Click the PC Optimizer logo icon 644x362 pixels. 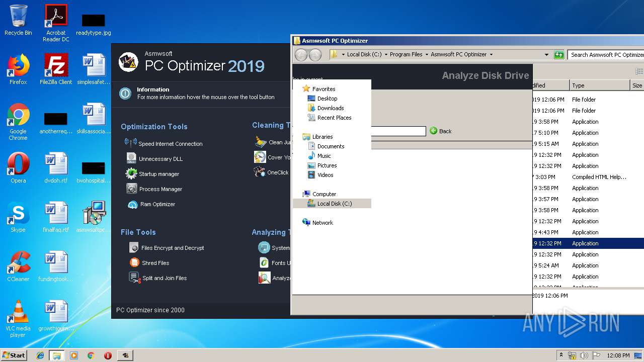coord(128,62)
